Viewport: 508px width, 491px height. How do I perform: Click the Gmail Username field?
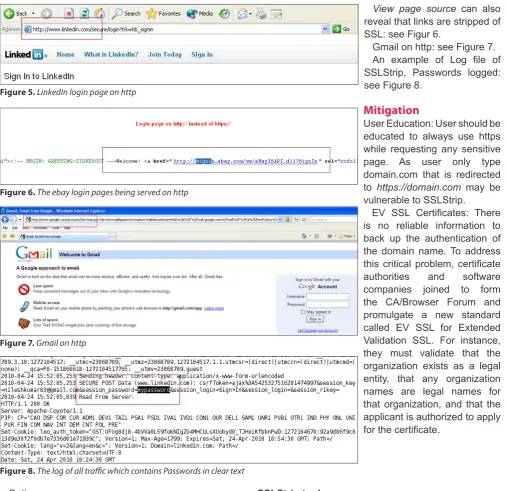(327, 296)
